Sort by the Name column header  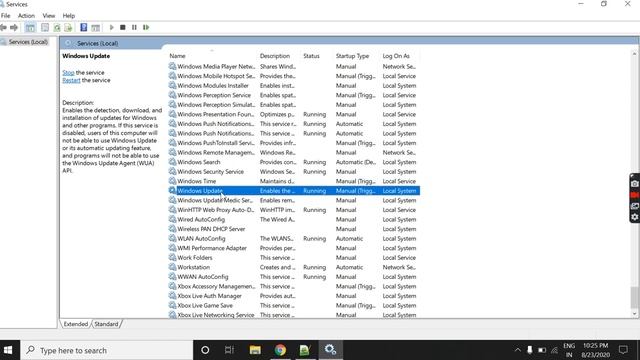(x=177, y=56)
